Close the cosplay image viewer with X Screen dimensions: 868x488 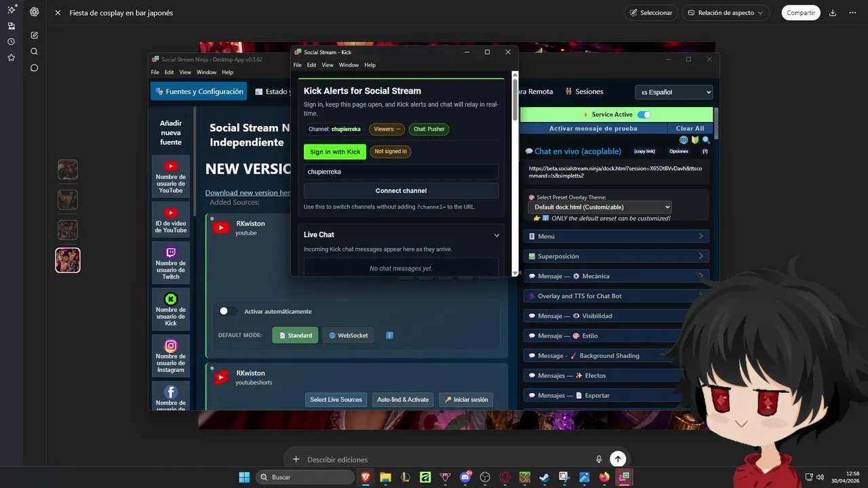coord(58,13)
